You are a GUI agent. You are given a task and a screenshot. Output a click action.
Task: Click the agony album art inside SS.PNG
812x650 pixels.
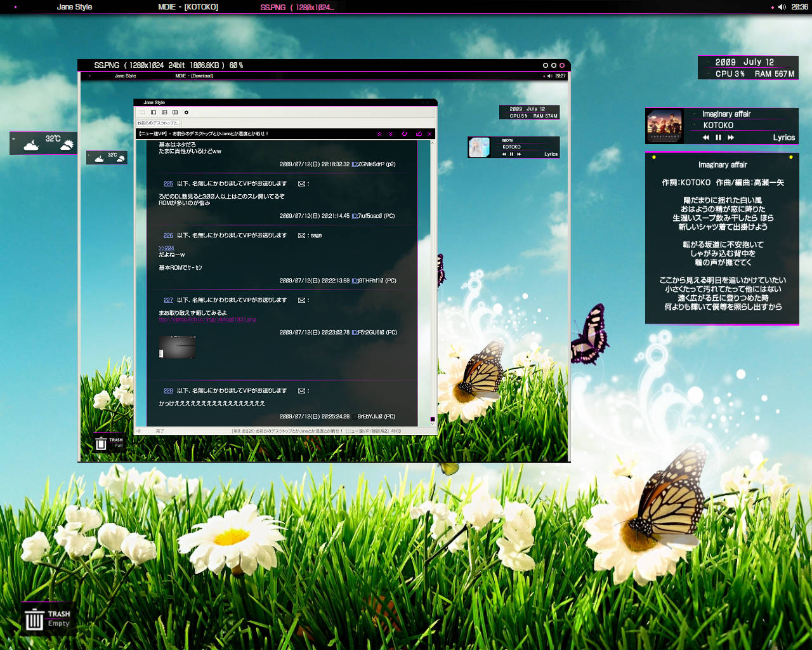479,147
